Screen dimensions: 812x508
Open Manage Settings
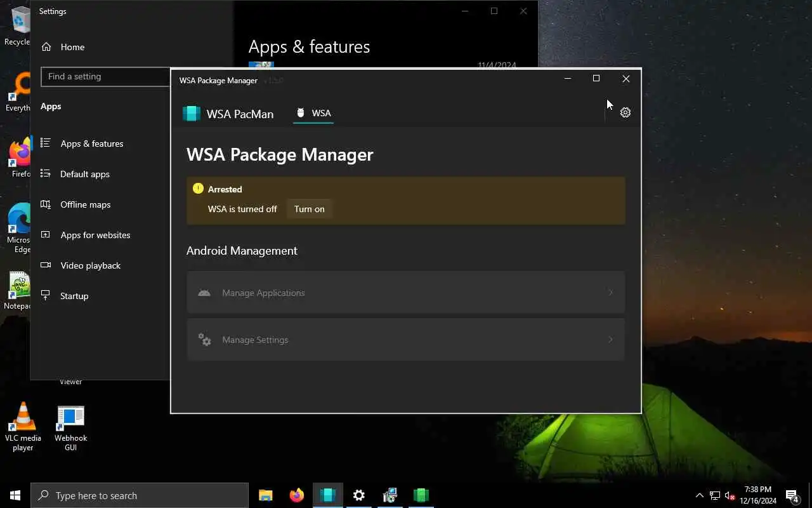point(406,340)
